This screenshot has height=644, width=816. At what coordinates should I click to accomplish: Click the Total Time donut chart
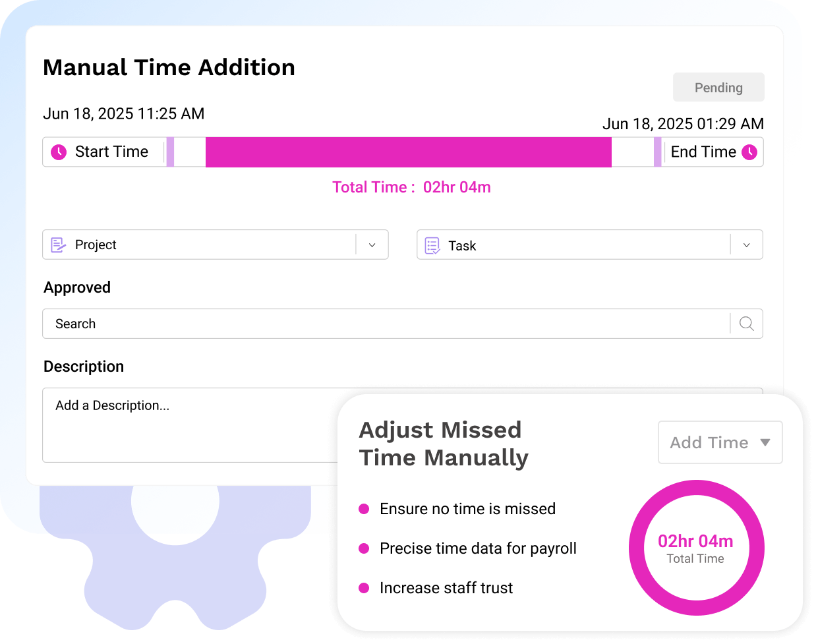[x=697, y=548]
